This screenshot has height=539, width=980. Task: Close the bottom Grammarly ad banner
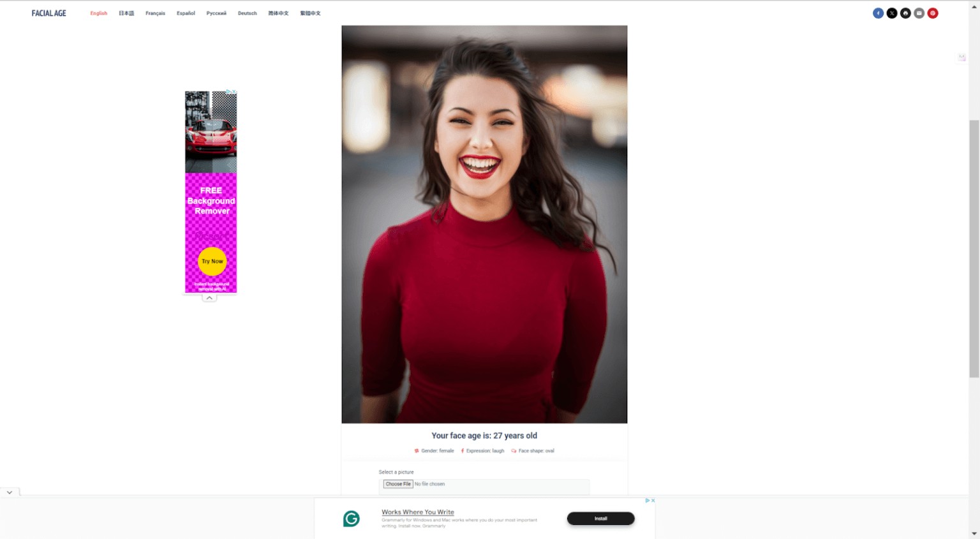click(x=653, y=501)
